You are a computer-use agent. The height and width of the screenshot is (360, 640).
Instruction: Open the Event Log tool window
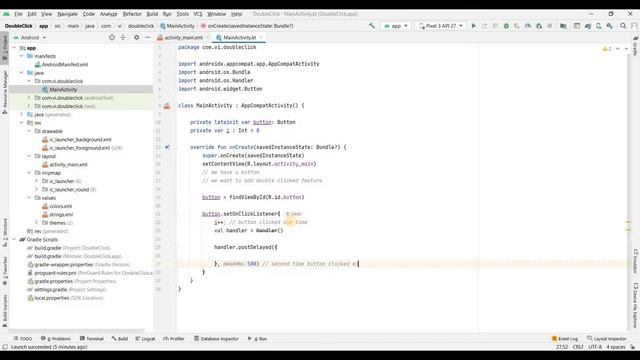coord(565,339)
